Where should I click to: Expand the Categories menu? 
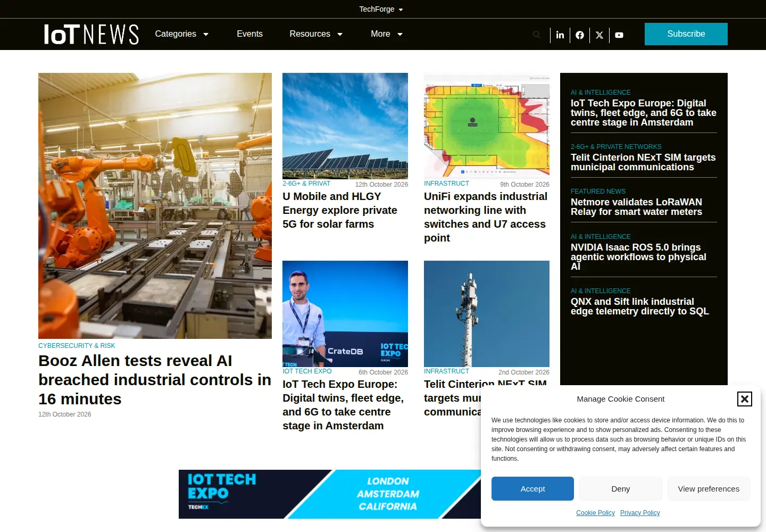(x=181, y=34)
